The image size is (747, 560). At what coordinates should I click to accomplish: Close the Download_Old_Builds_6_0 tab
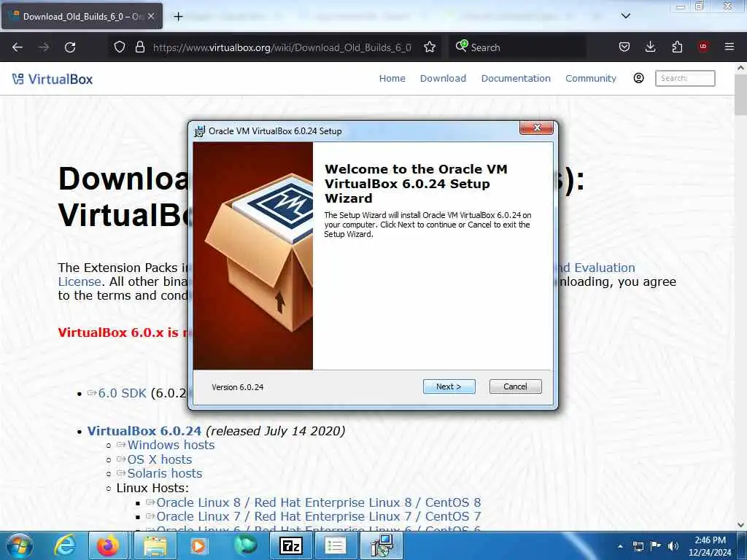point(151,16)
